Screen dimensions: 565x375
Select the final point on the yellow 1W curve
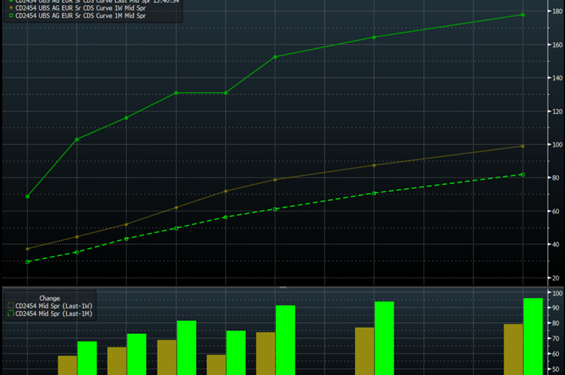click(523, 146)
